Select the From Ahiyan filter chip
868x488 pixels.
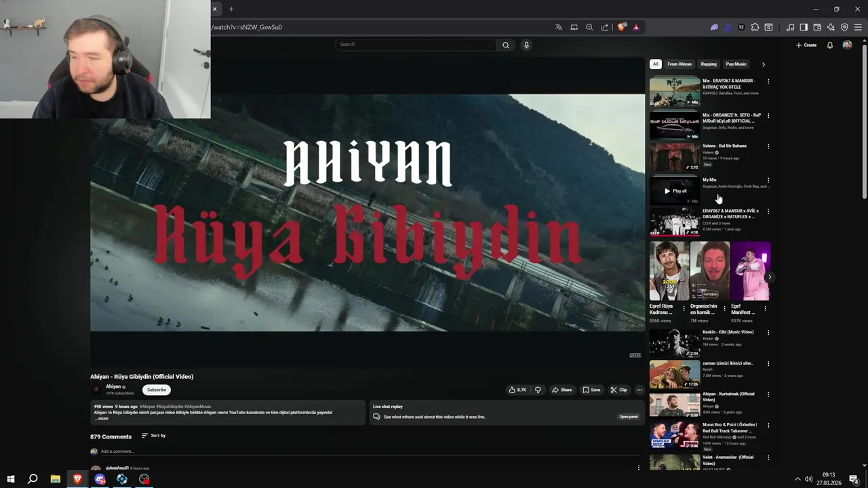tap(679, 64)
